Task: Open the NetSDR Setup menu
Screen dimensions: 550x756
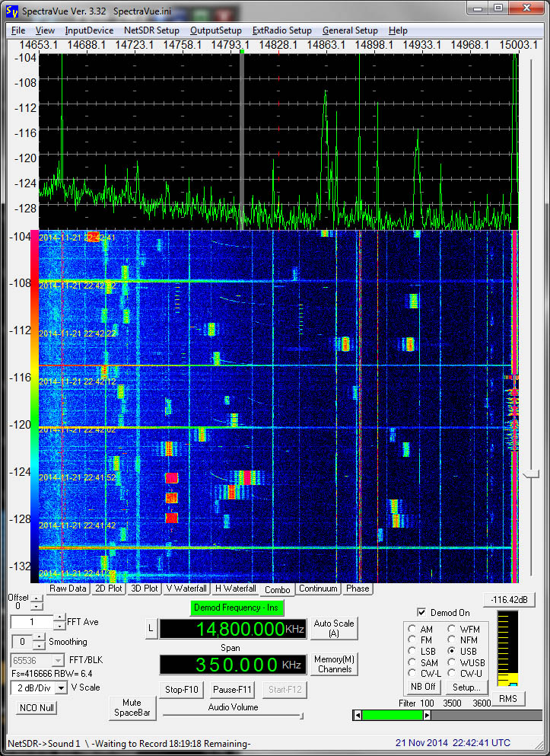Action: pos(151,30)
